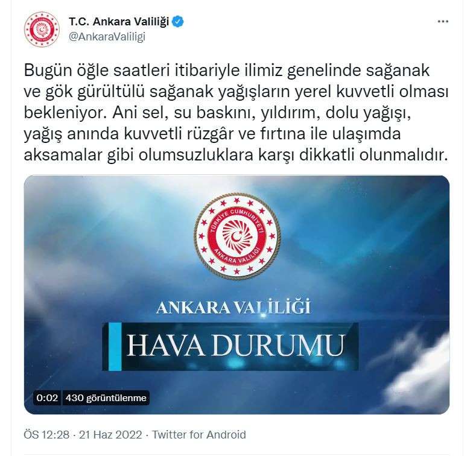Click the 0:02 video duration label

click(47, 397)
